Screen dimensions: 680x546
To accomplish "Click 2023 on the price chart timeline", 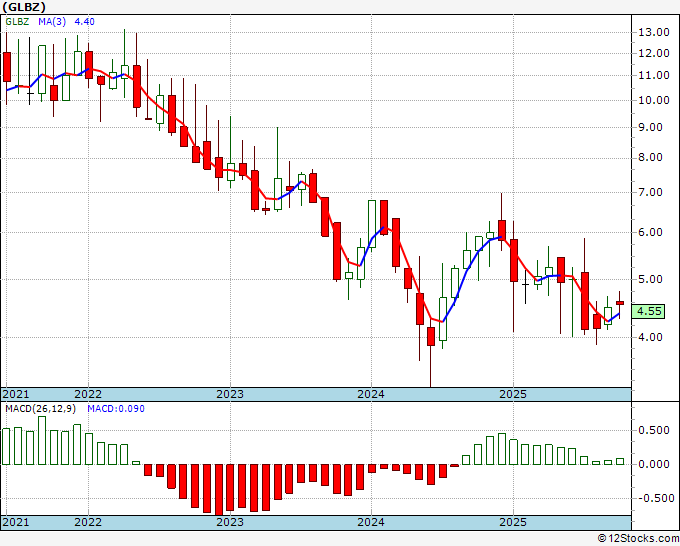I will pyautogui.click(x=230, y=394).
